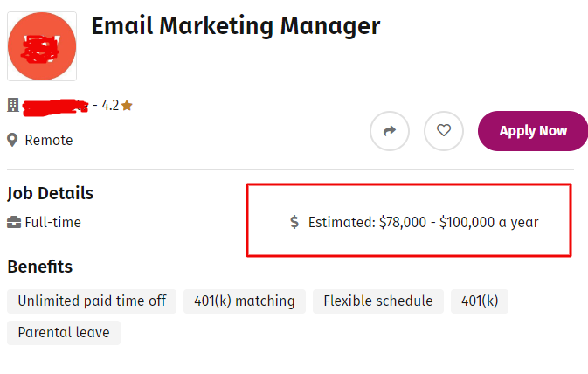Open the Email Marketing Manager job title
This screenshot has width=588, height=374.
[236, 26]
